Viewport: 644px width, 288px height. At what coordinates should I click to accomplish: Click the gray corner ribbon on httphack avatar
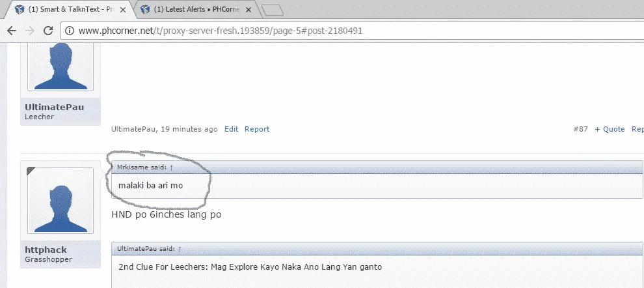pyautogui.click(x=31, y=171)
